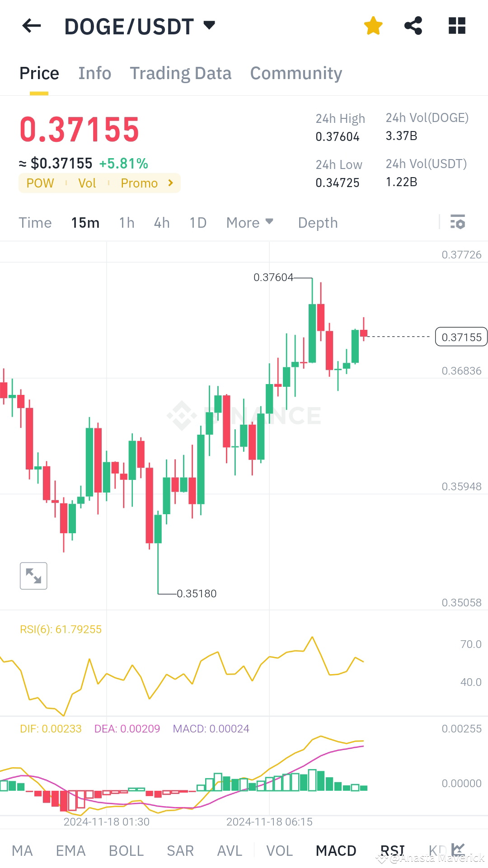Toggle the VOL indicator on
488x868 pixels.
pyautogui.click(x=280, y=850)
